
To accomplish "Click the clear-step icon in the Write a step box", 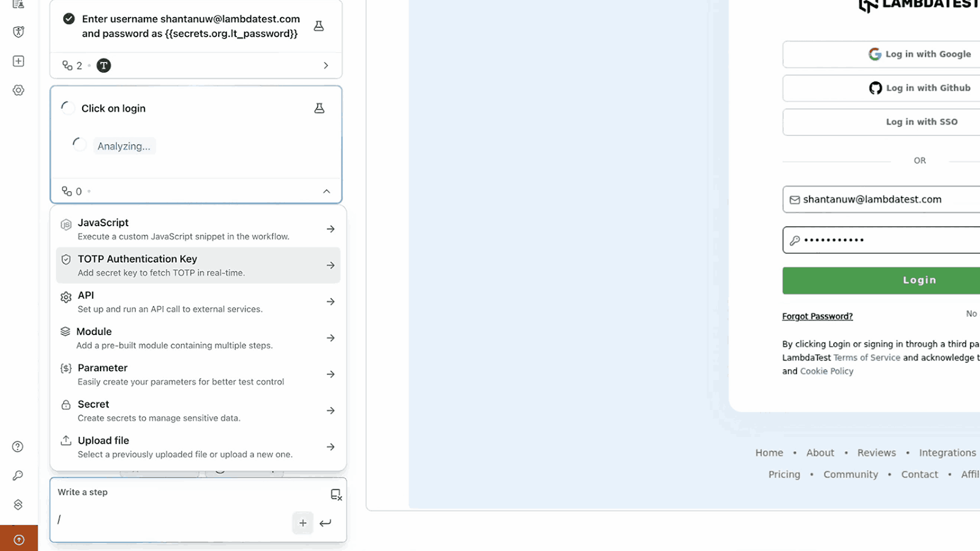I will tap(336, 495).
